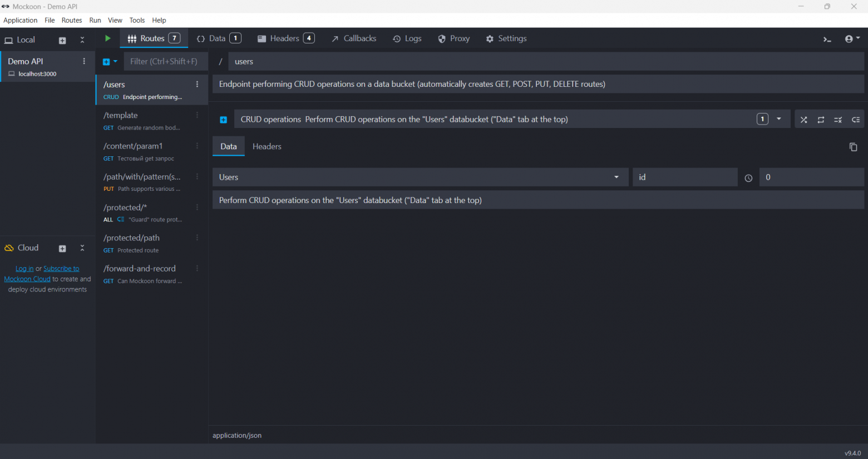Select the response Data sub-tab
The image size is (868, 459).
229,146
